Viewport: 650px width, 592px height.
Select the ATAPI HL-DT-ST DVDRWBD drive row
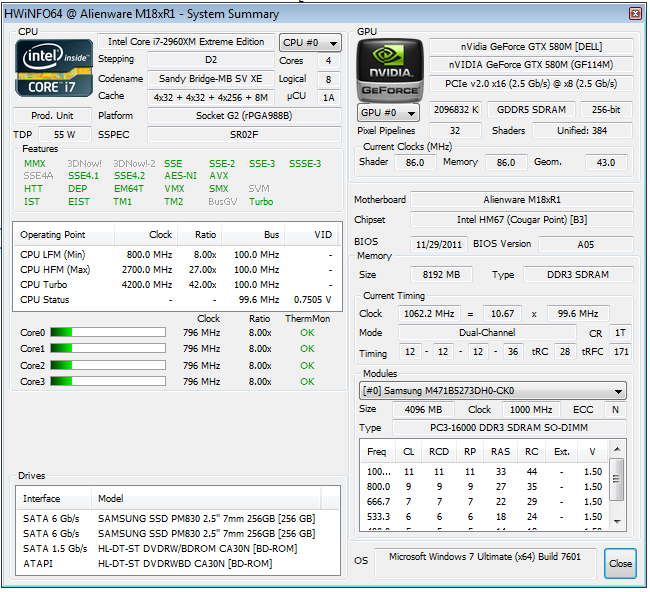click(x=178, y=564)
